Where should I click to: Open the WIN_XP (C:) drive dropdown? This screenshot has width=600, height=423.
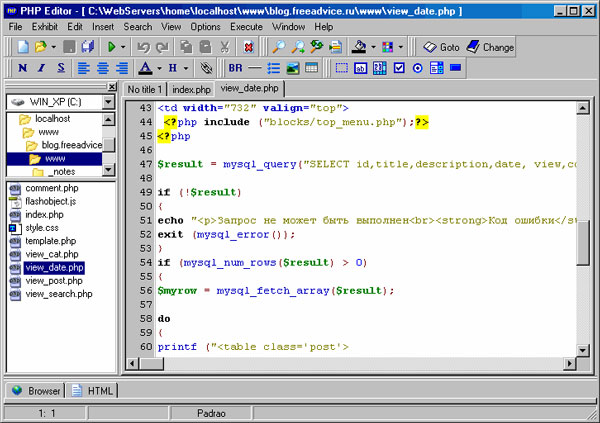[x=109, y=102]
